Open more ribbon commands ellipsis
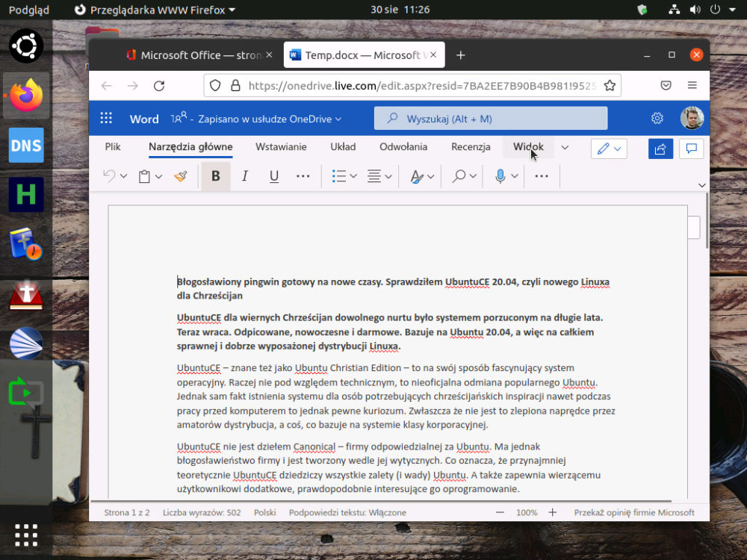 coord(542,176)
